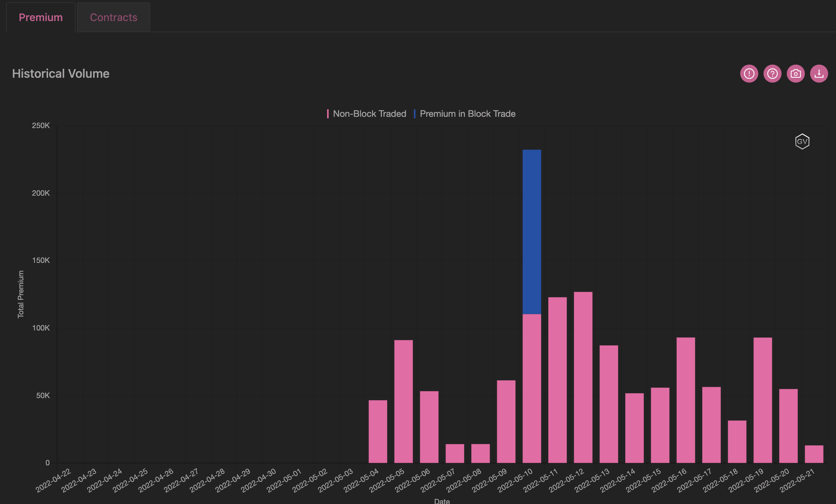
Task: Click the tall pink bar for 2022-05-12
Action: click(x=583, y=377)
